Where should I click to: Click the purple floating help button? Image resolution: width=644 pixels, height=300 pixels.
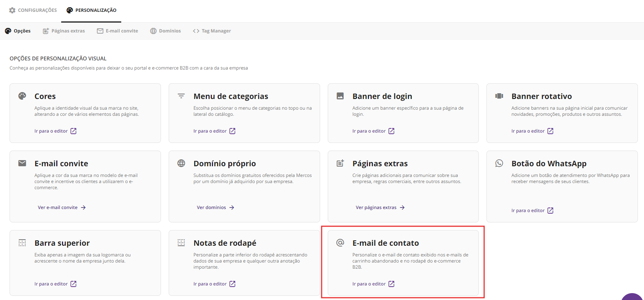[632, 297]
